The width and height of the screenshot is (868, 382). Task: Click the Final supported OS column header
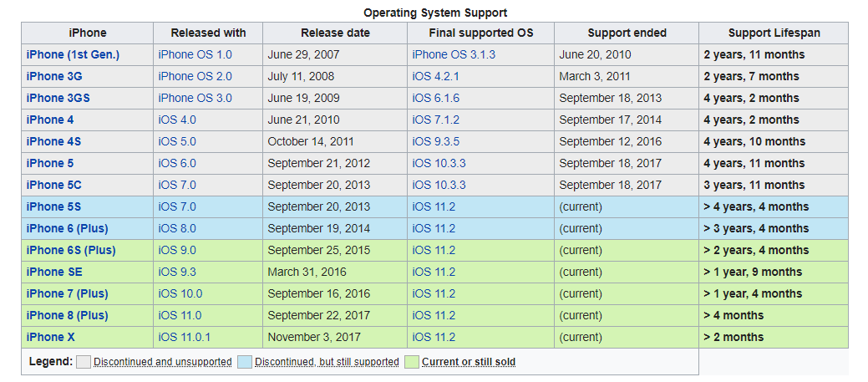pyautogui.click(x=481, y=33)
